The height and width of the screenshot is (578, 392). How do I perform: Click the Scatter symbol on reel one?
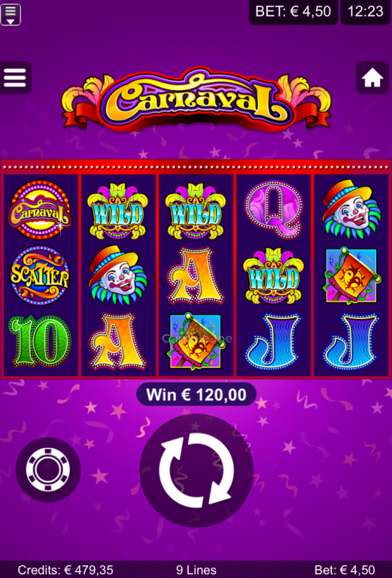tap(39, 275)
